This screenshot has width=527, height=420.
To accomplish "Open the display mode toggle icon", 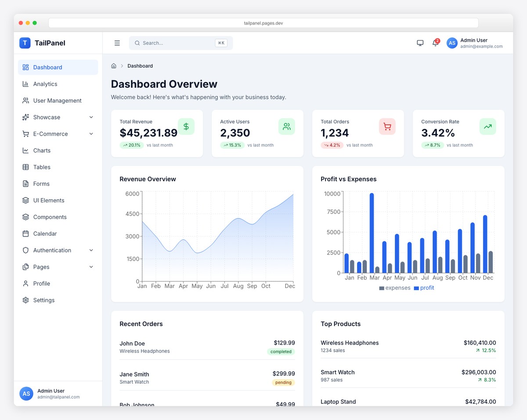I will [x=420, y=43].
